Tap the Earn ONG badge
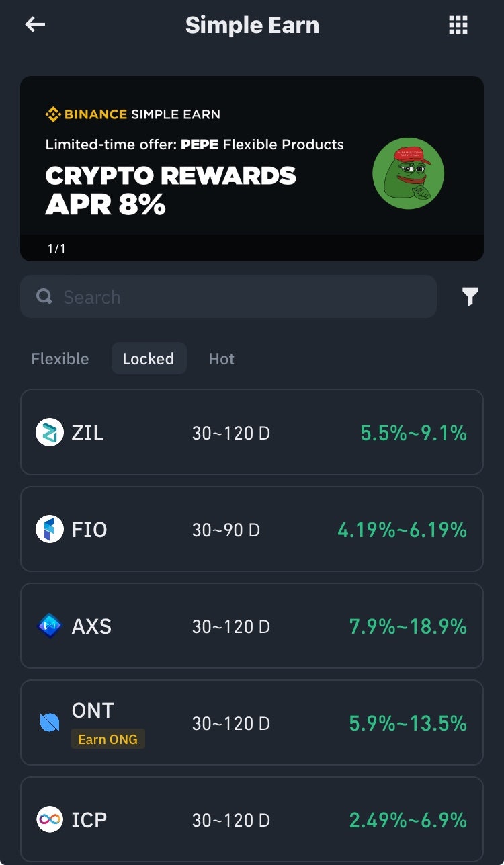 tap(108, 739)
